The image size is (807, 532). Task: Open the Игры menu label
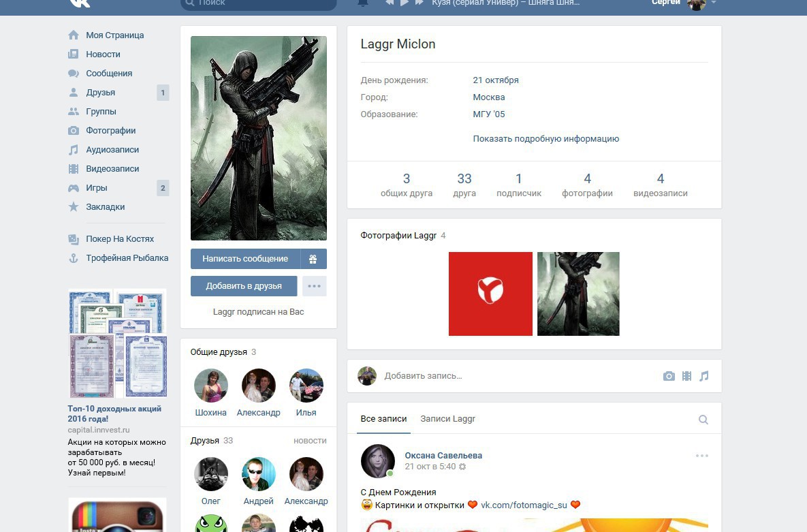(96, 187)
